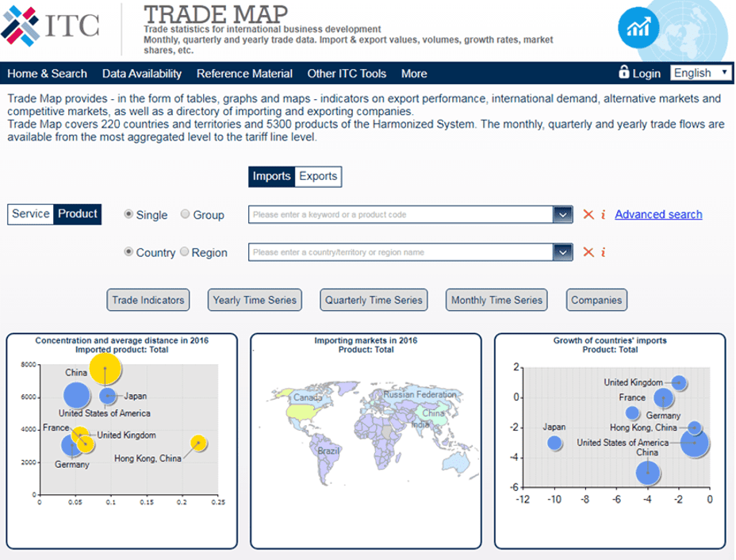Click the ITC logo

pyautogui.click(x=50, y=25)
